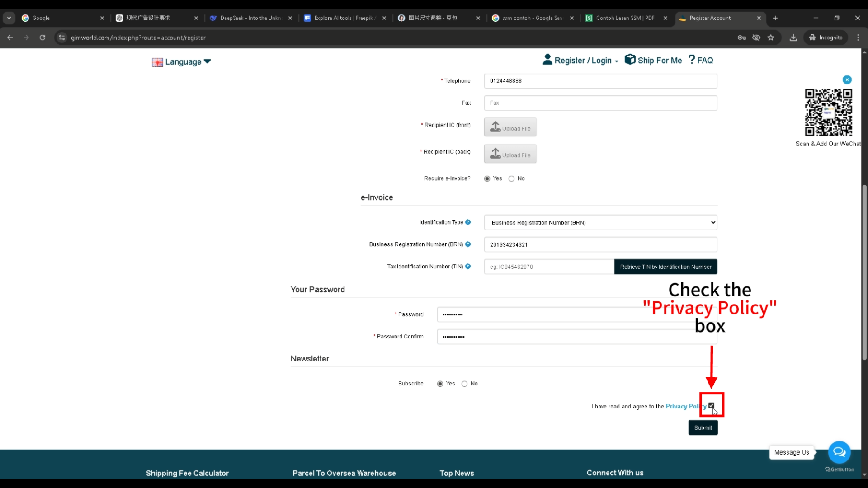The image size is (868, 488).
Task: Click the Submit button
Action: (703, 427)
